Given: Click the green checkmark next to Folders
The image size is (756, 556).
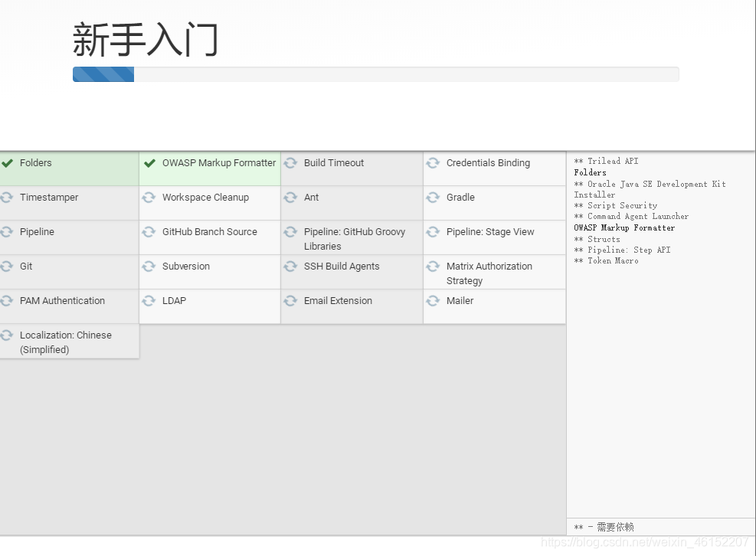Looking at the screenshot, I should [8, 163].
